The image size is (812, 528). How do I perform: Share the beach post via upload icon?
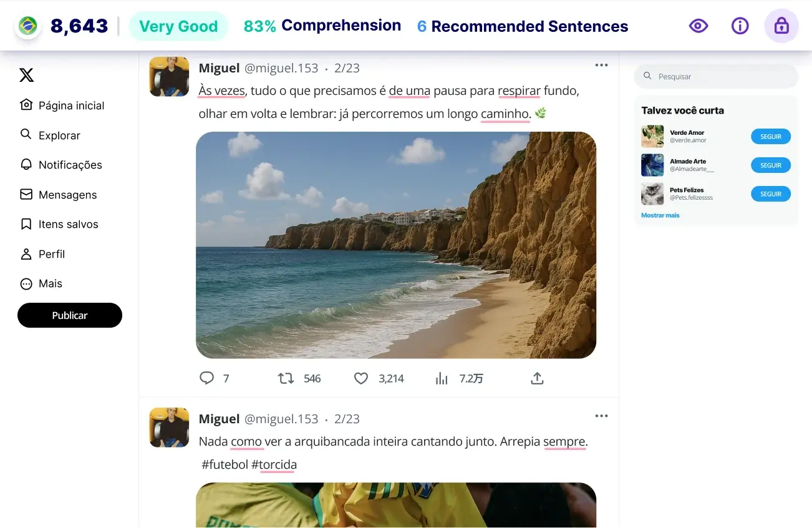[x=537, y=378]
